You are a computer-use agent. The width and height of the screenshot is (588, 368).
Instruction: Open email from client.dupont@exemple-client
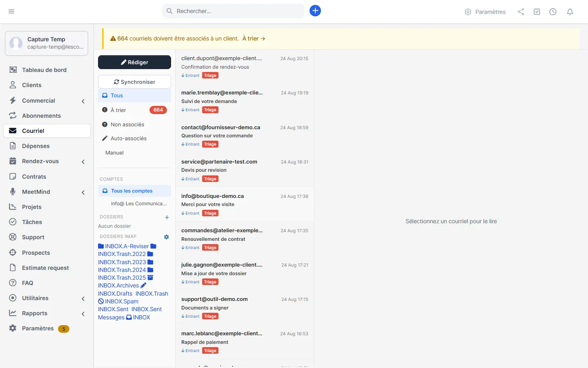click(245, 67)
